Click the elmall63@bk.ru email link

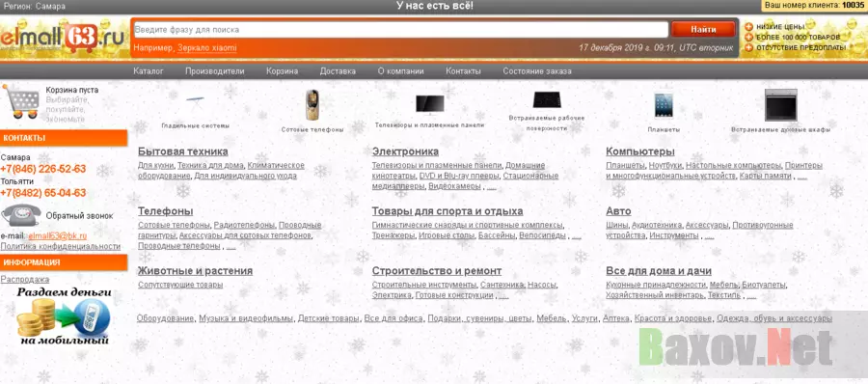(58, 236)
